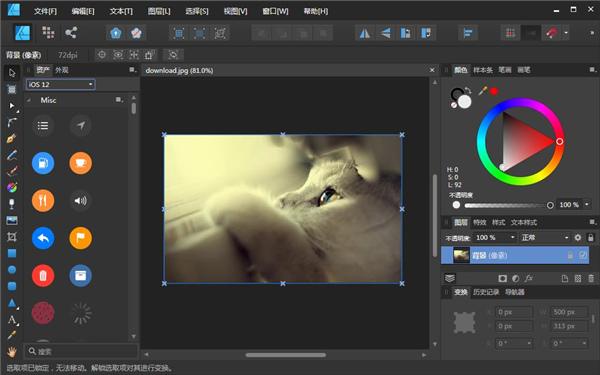Close the download.jpg document tab
This screenshot has width=600, height=375.
click(x=432, y=70)
